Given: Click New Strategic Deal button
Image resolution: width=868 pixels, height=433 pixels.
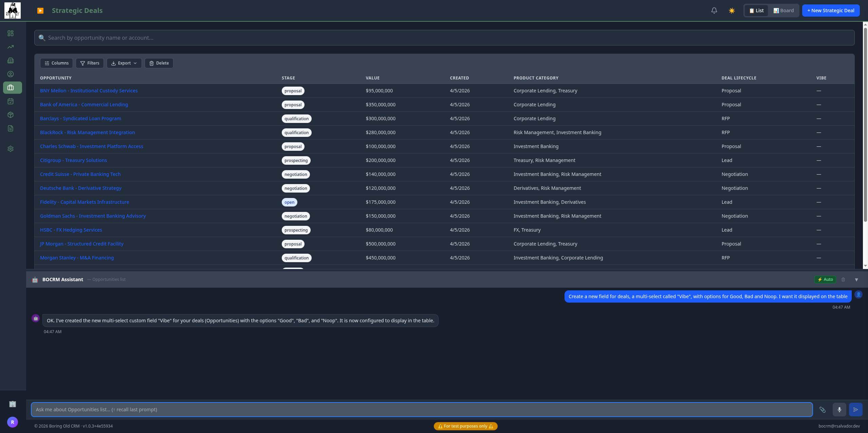Looking at the screenshot, I should point(831,11).
